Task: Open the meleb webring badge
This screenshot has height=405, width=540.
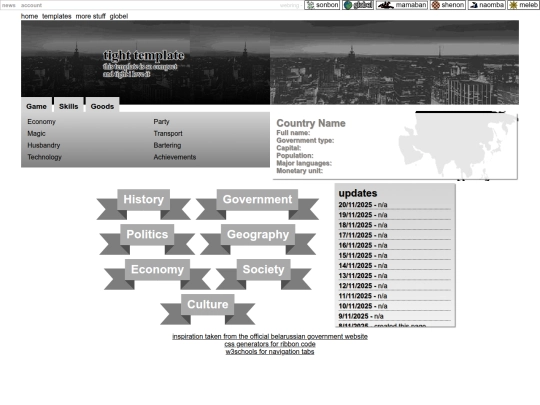Action: click(524, 5)
